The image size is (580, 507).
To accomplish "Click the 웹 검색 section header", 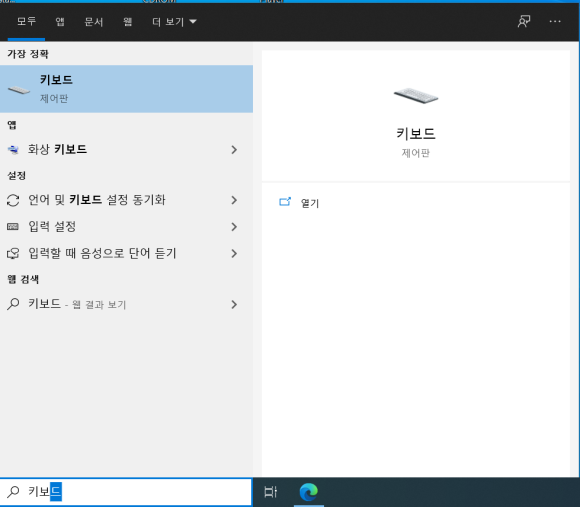I will coord(23,279).
